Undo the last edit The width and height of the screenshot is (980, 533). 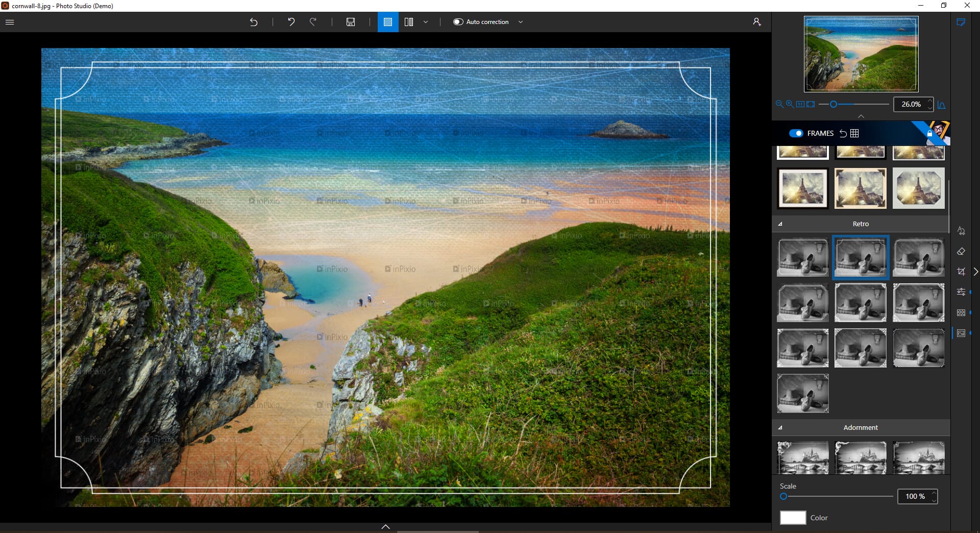291,22
